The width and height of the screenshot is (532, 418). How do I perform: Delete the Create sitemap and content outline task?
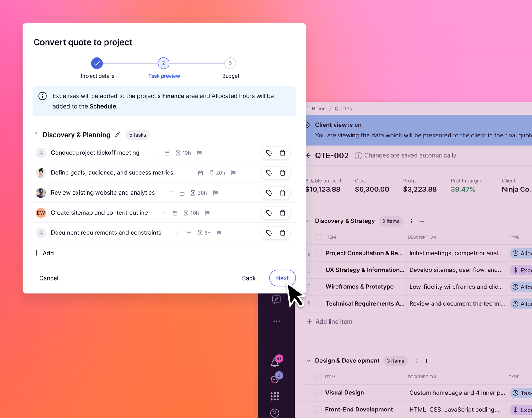point(282,213)
